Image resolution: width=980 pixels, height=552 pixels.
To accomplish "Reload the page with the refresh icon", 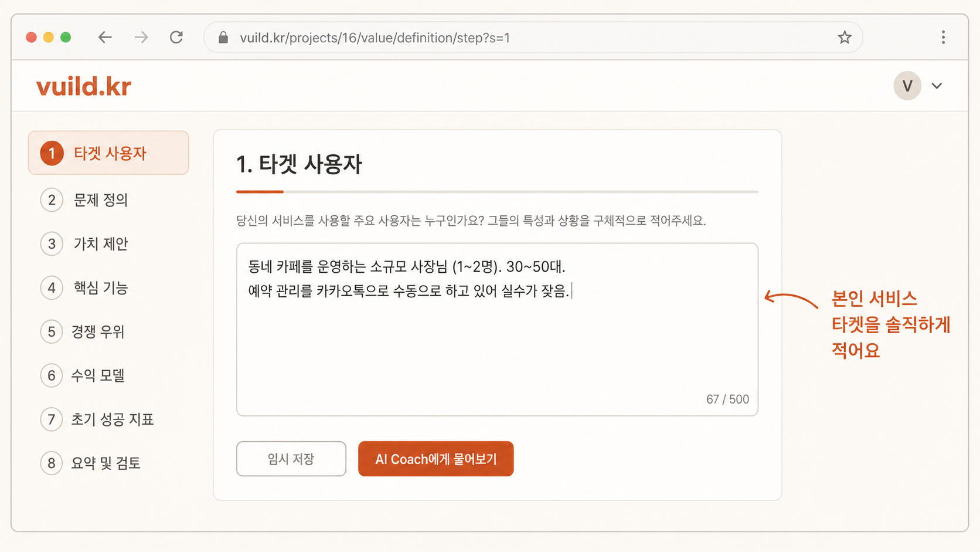I will pyautogui.click(x=176, y=38).
